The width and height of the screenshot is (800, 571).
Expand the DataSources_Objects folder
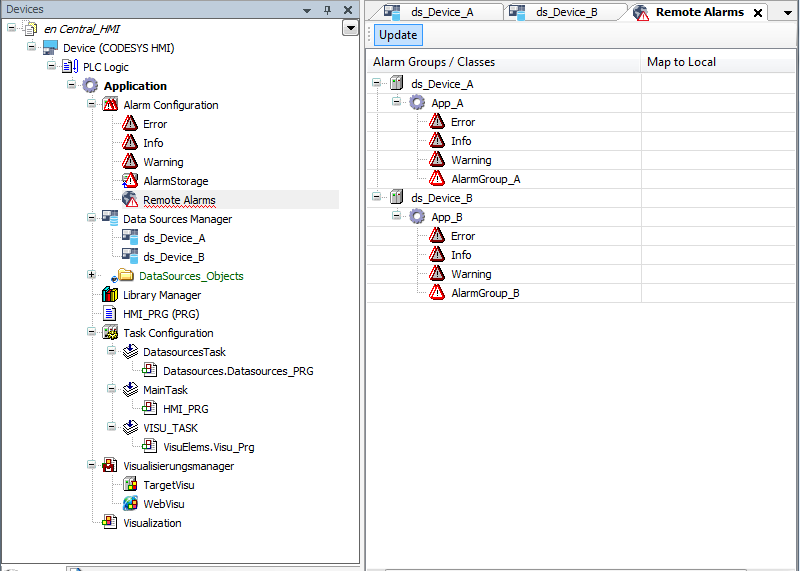[x=92, y=275]
